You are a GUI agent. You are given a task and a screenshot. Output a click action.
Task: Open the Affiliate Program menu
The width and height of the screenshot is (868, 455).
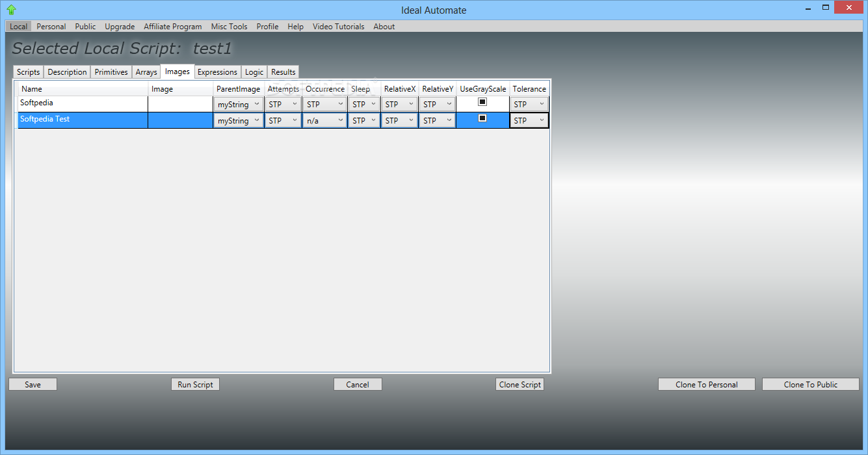173,27
